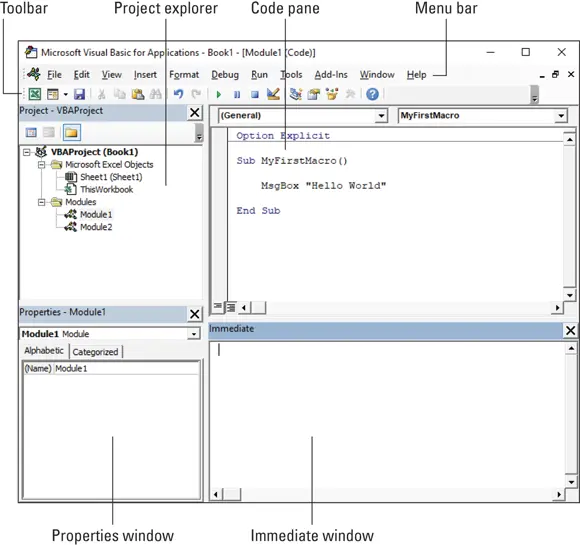The width and height of the screenshot is (580, 545).
Task: Click code pane vertical scrollbar up arrow
Action: pyautogui.click(x=570, y=139)
